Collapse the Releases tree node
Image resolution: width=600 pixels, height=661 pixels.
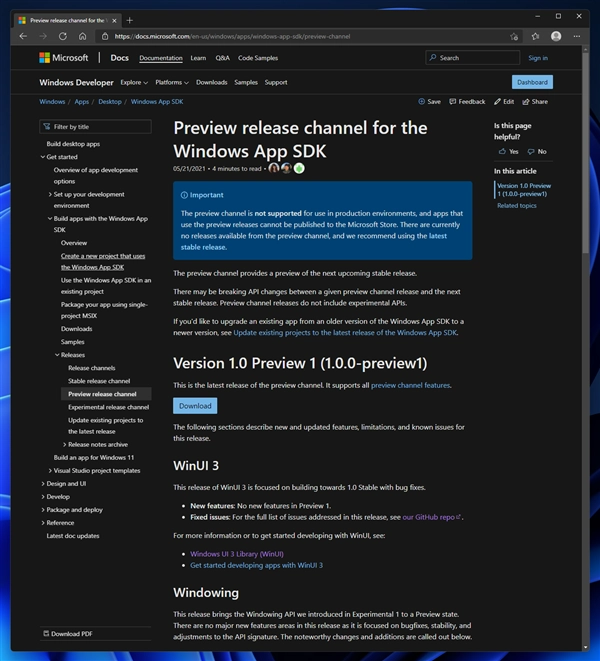coord(57,355)
